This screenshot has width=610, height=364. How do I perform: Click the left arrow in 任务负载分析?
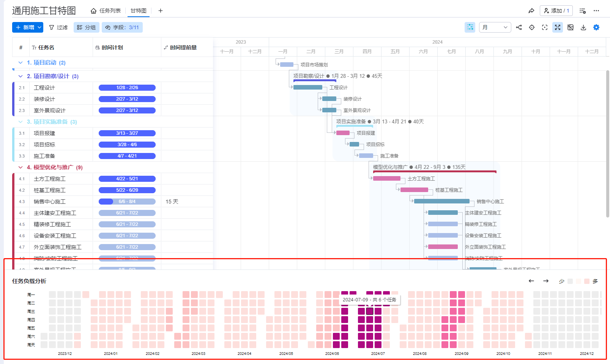(531, 281)
